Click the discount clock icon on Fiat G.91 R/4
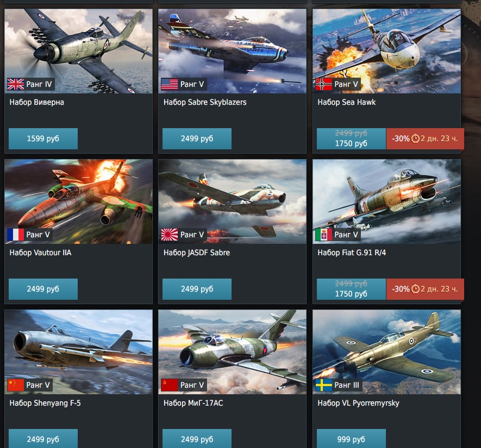 (x=415, y=289)
